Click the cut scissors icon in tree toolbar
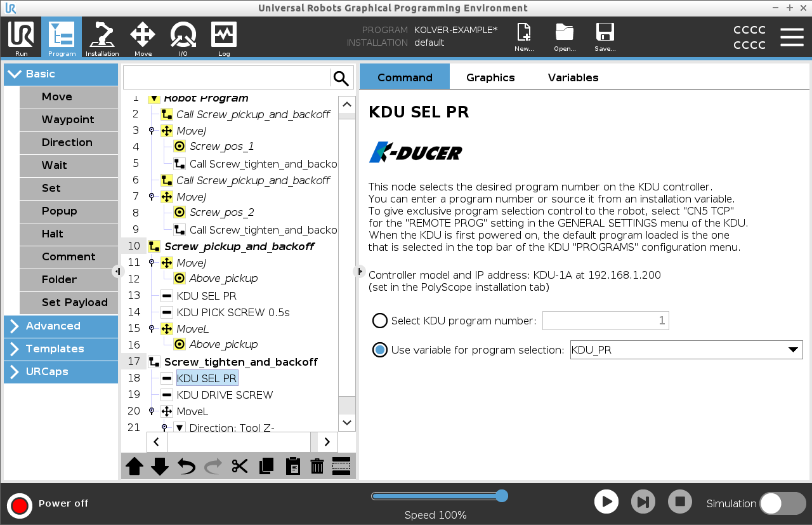812x525 pixels. [x=239, y=467]
